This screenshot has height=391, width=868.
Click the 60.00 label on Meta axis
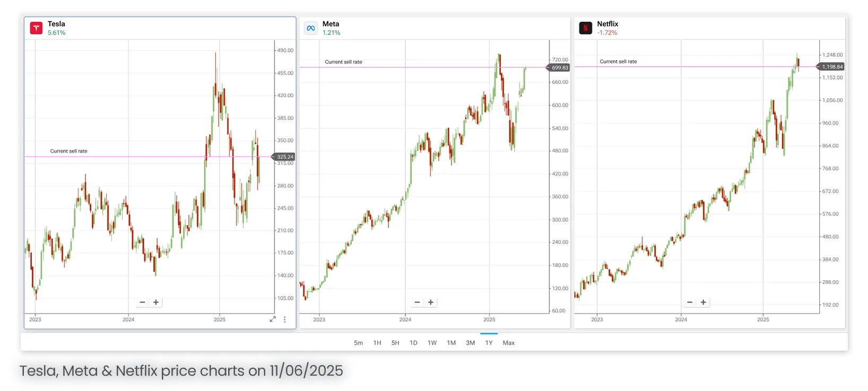(x=559, y=311)
